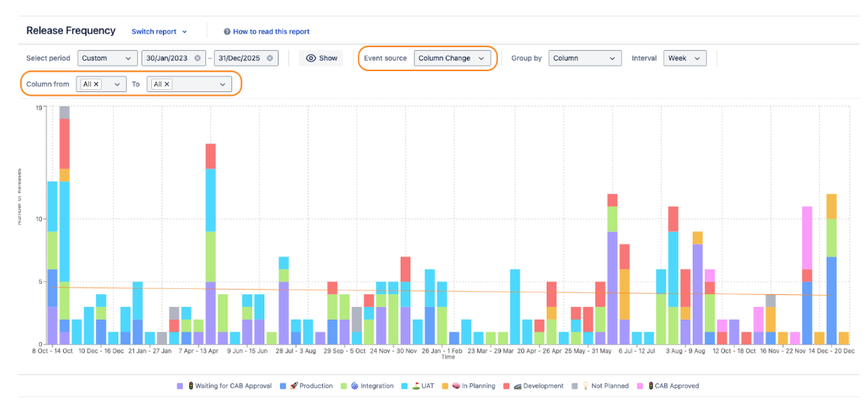Viewport: 868px width, 420px height.
Task: Toggle In Planning legend color swatch
Action: (444, 386)
